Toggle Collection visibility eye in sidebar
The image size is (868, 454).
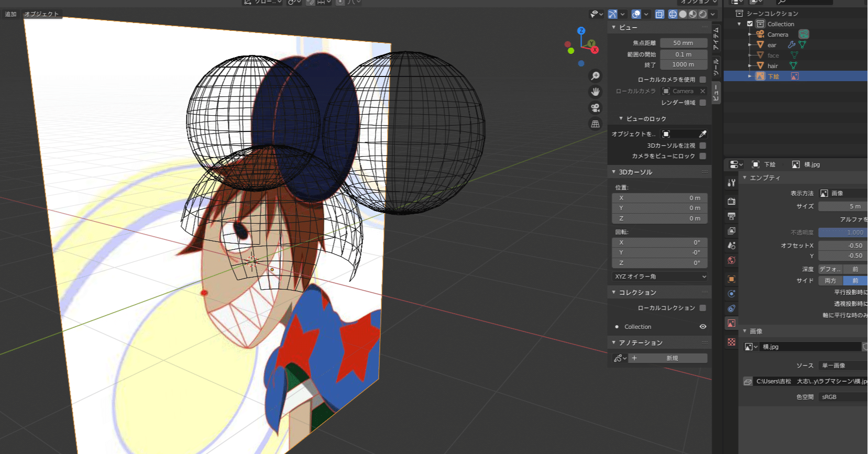[x=702, y=327]
